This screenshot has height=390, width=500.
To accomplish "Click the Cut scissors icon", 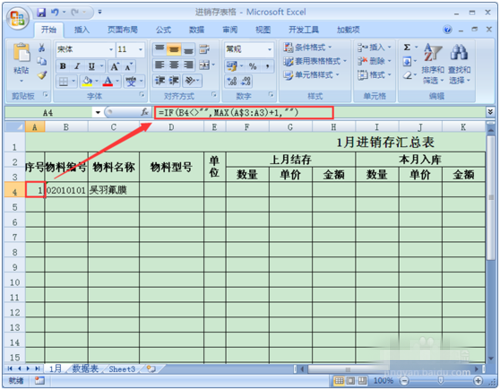I will click(42, 48).
